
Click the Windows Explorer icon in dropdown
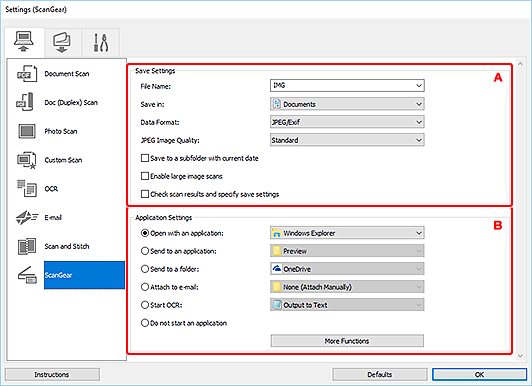277,233
